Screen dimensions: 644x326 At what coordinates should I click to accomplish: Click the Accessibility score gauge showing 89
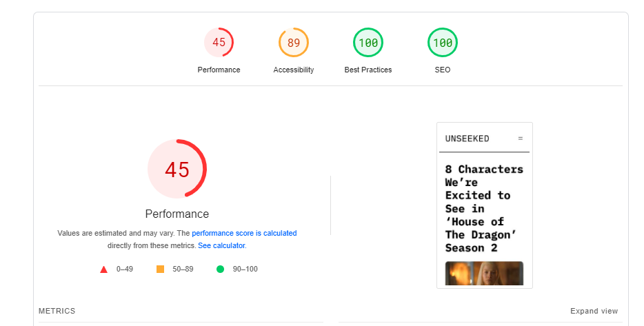(x=294, y=42)
